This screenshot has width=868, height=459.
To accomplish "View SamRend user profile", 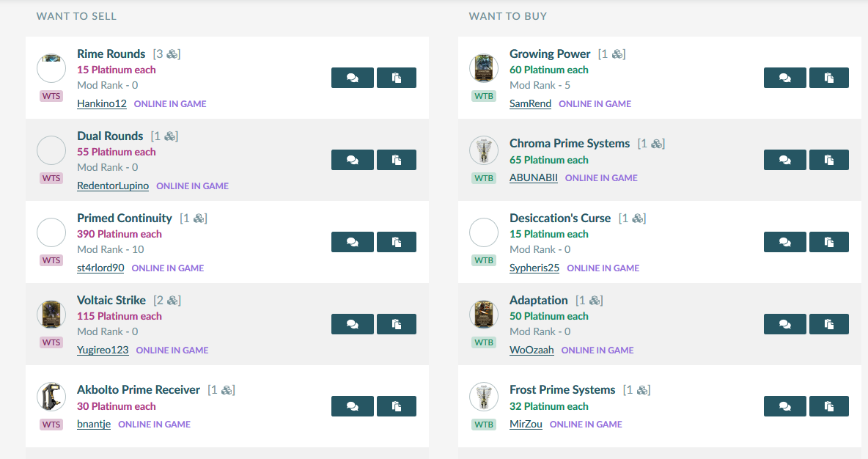I will tap(530, 103).
